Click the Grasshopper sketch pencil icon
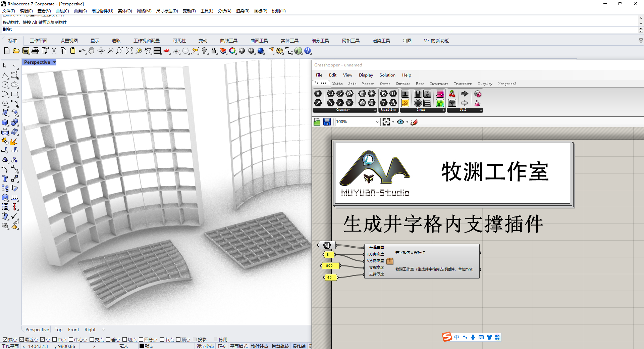The image size is (644, 349). [414, 122]
